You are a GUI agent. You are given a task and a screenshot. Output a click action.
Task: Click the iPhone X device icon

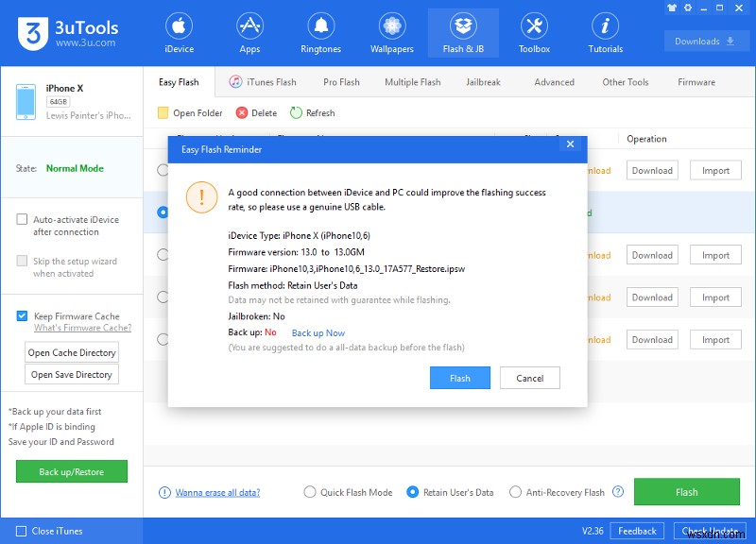click(26, 102)
